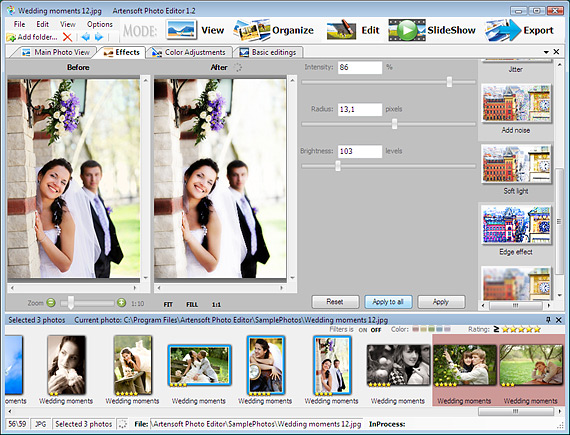Open the tab list dropdown arrow
This screenshot has width=570, height=435.
coord(546,52)
